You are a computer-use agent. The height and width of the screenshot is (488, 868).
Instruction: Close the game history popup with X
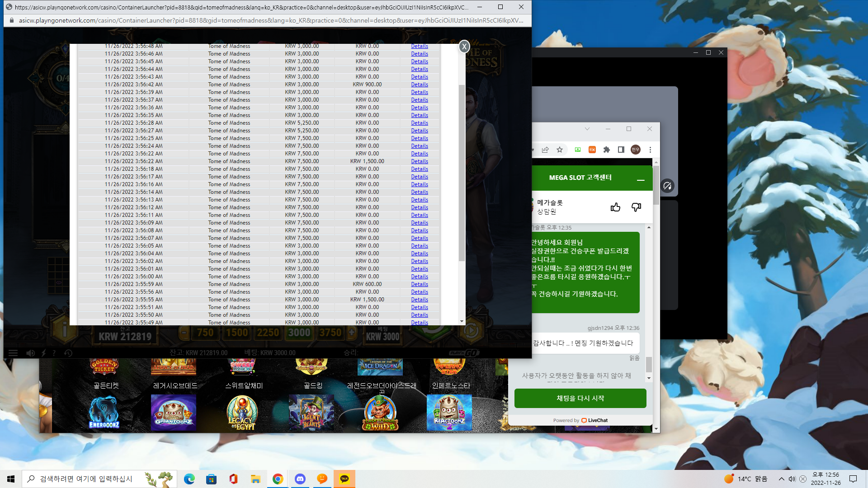[x=464, y=47]
